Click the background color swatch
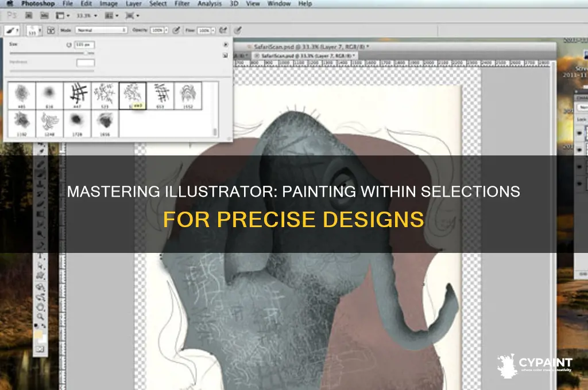Image resolution: width=588 pixels, height=390 pixels. pos(44,339)
